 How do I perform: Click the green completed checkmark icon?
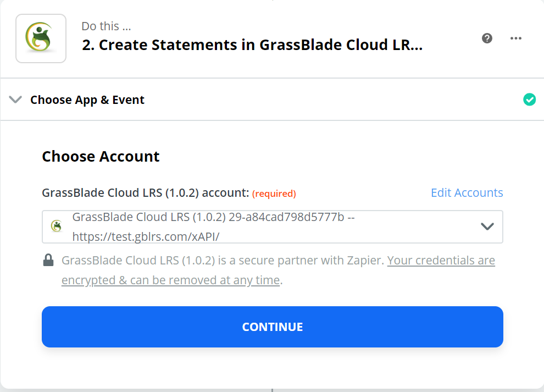coord(529,100)
